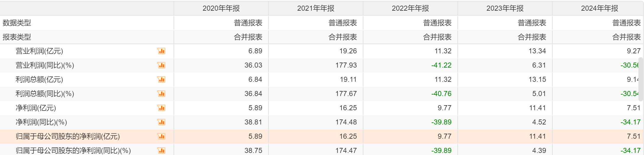Show chart for 利润总额(亿元) row
This screenshot has height=155, width=644.
coord(161,79)
